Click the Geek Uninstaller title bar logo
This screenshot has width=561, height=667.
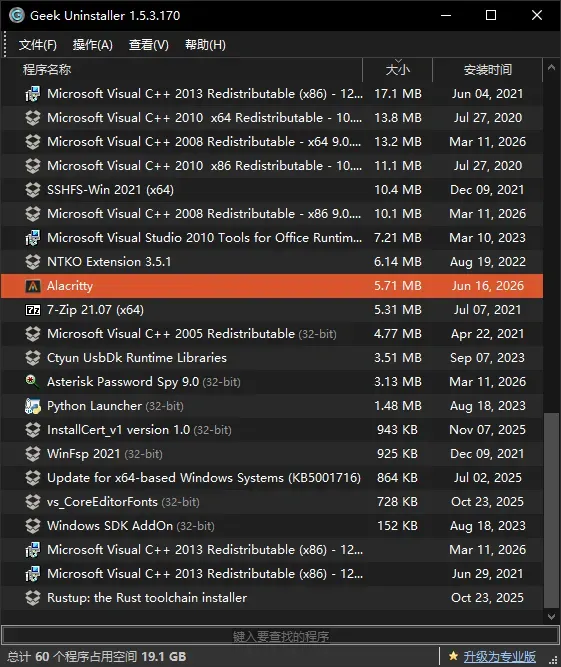[x=17, y=15]
